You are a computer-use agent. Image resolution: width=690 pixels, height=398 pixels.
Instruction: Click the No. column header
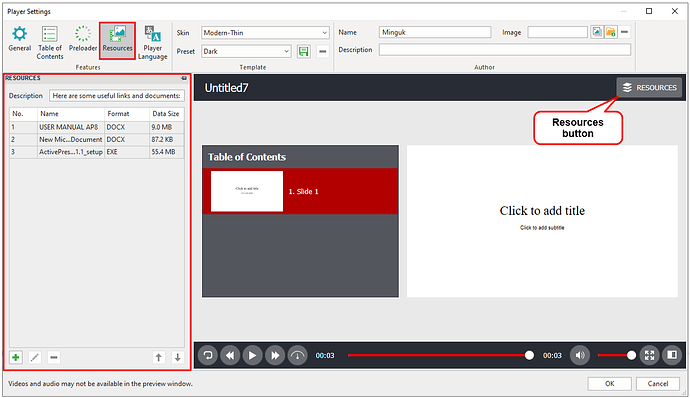pyautogui.click(x=23, y=114)
